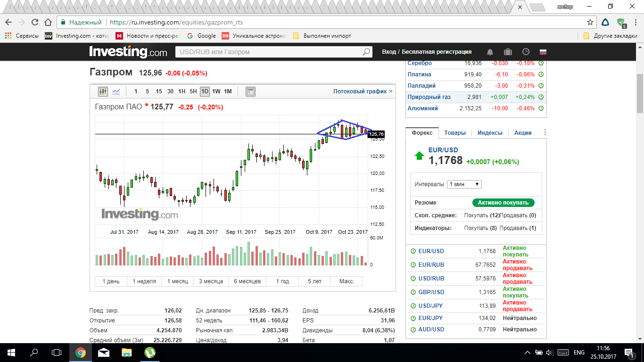
Task: Switch to Акции tab
Action: [523, 133]
